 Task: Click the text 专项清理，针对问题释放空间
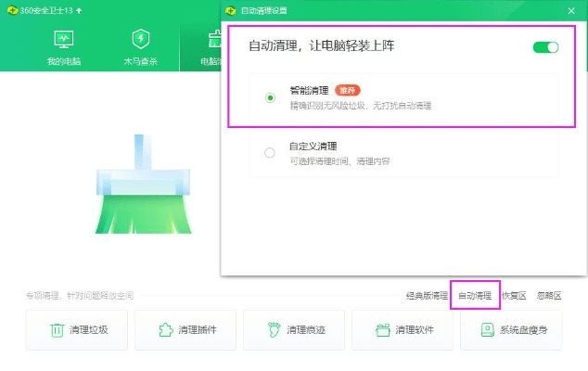80,296
